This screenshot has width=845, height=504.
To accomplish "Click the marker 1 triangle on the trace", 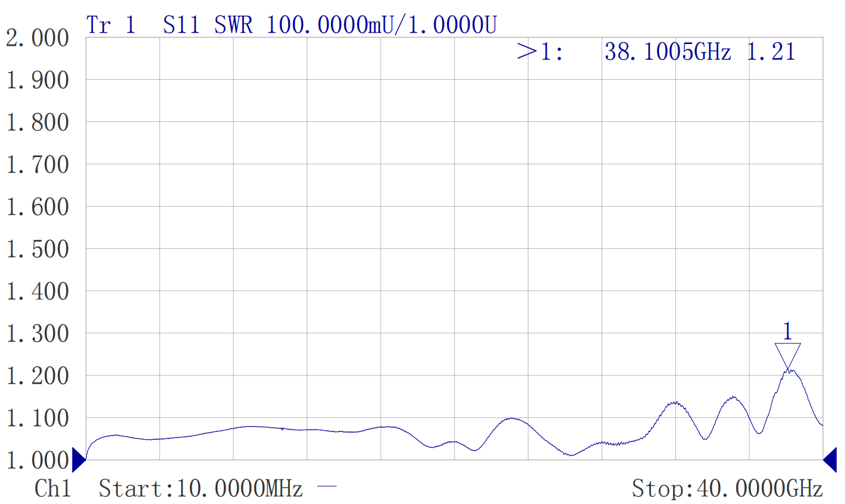I will [x=787, y=356].
